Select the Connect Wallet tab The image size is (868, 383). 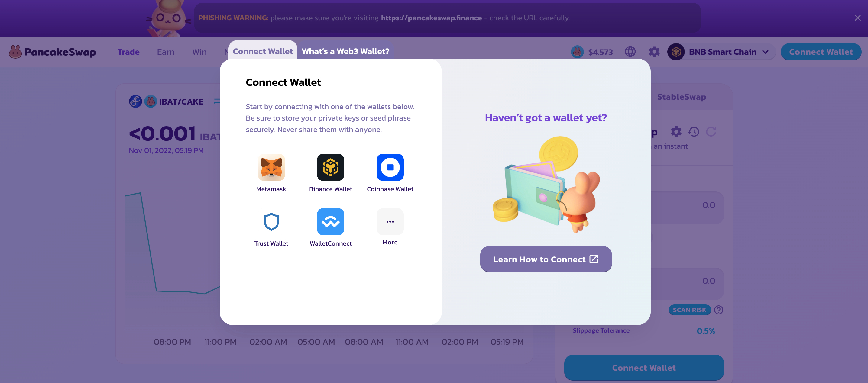pos(263,51)
